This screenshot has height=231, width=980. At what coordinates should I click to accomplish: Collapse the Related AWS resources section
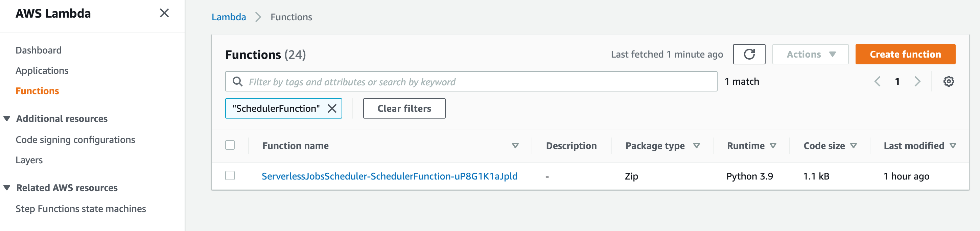(7, 187)
